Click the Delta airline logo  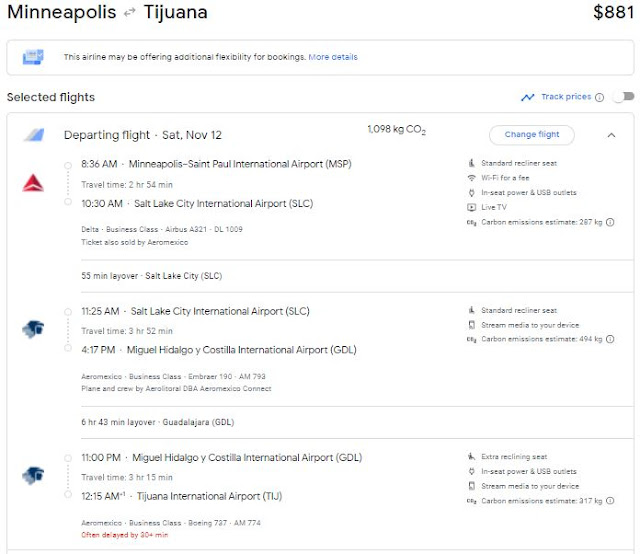tap(32, 182)
